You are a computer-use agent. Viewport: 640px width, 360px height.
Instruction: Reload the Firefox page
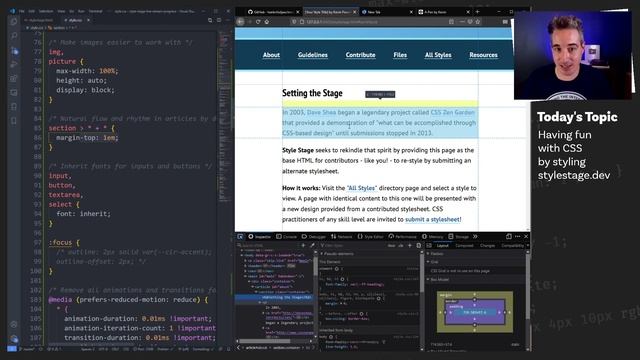[x=258, y=22]
